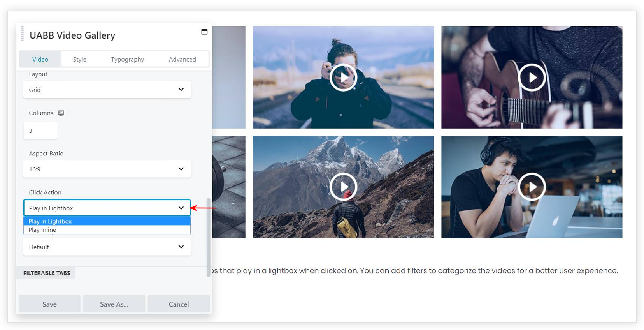Go to the Advanced tab
The height and width of the screenshot is (330, 644).
(x=182, y=59)
